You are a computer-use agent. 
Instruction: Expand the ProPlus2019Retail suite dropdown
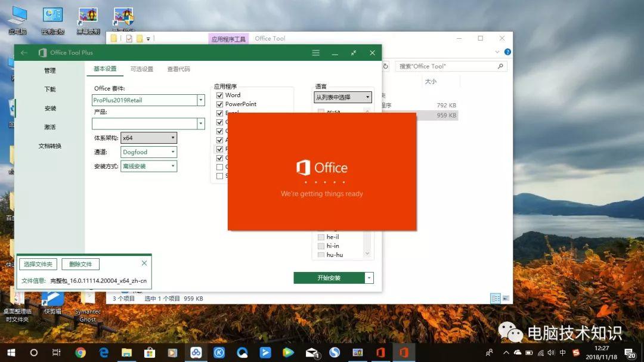coord(201,100)
